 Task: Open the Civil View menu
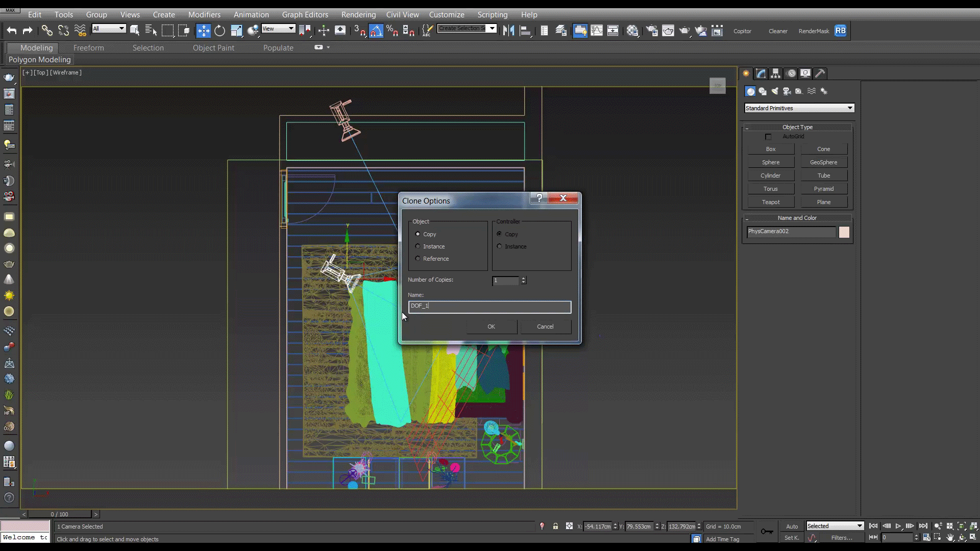pos(402,14)
